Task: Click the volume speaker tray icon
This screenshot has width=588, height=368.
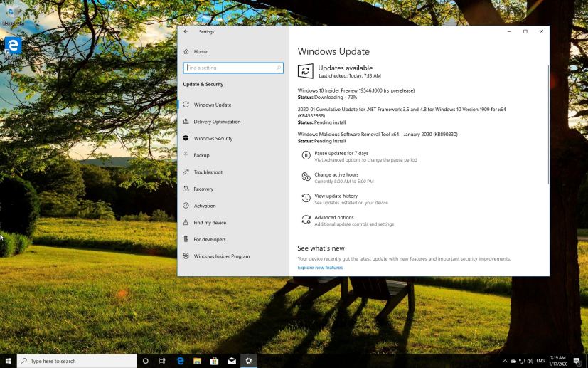Action: click(530, 362)
